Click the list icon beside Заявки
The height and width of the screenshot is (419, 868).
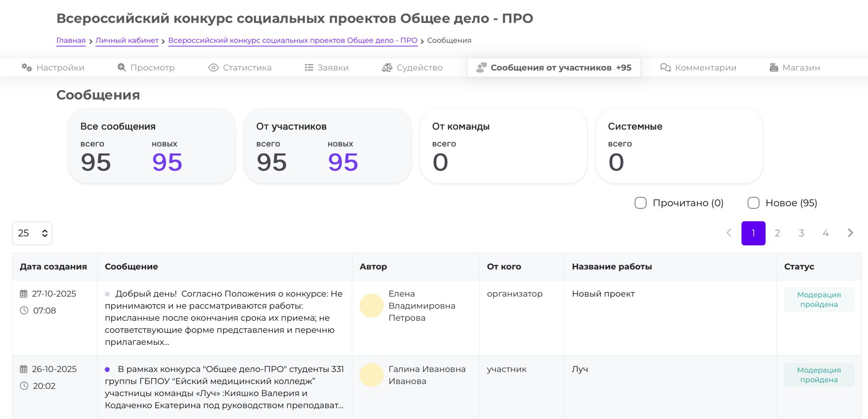coord(309,68)
